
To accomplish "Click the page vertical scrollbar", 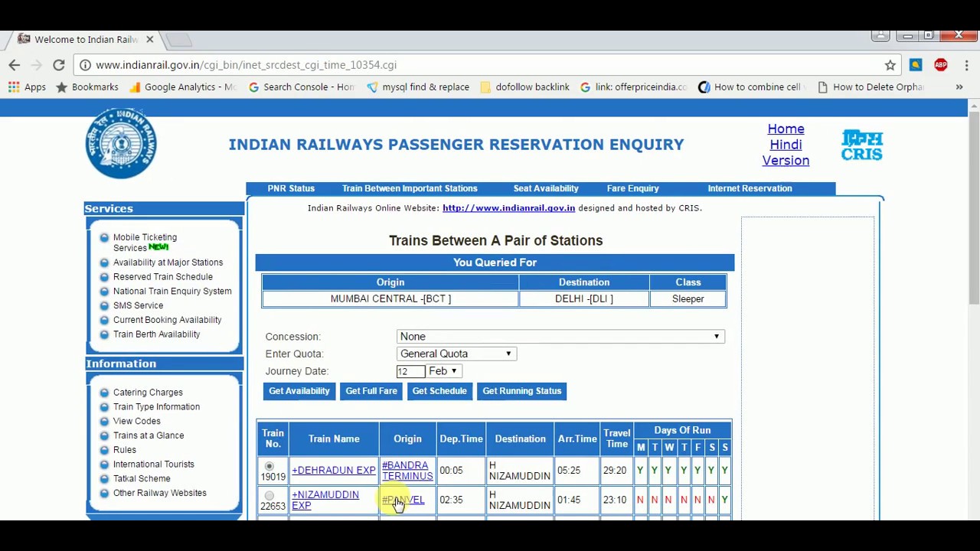I will (974, 207).
